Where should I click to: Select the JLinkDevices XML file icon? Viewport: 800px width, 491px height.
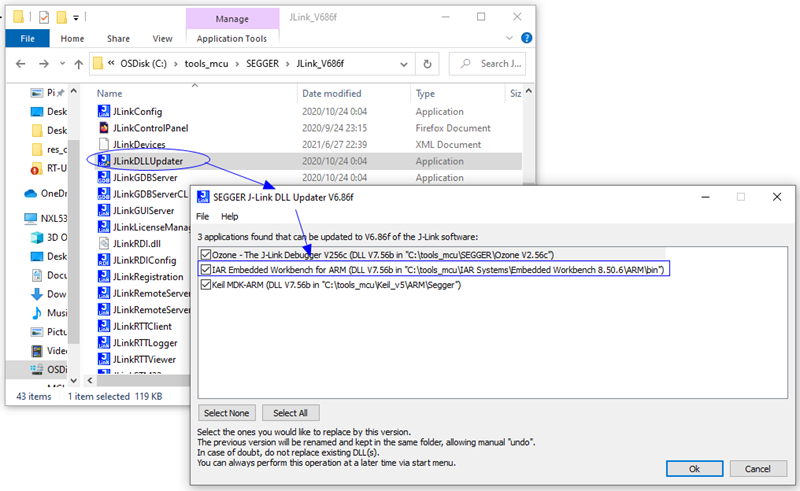[x=104, y=144]
